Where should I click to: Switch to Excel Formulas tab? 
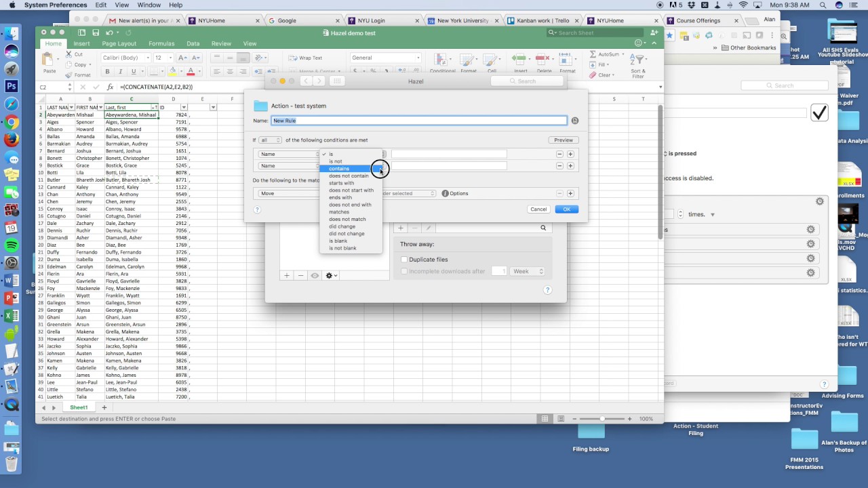pos(161,43)
